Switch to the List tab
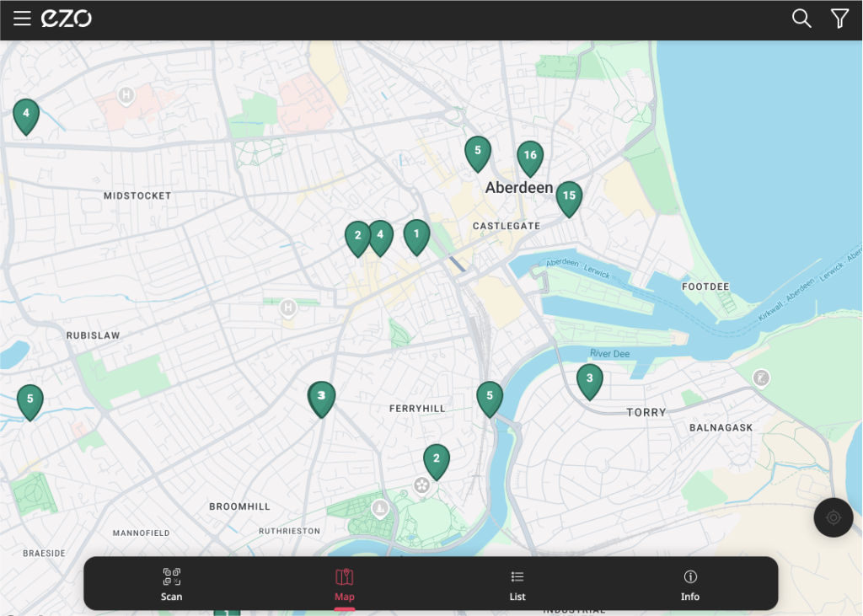This screenshot has height=616, width=863. (x=517, y=585)
